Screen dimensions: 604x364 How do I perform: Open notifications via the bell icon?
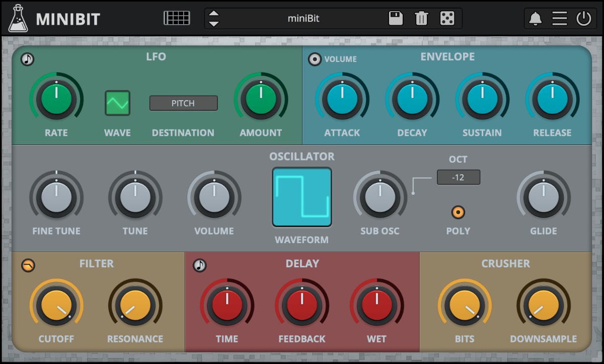point(535,18)
